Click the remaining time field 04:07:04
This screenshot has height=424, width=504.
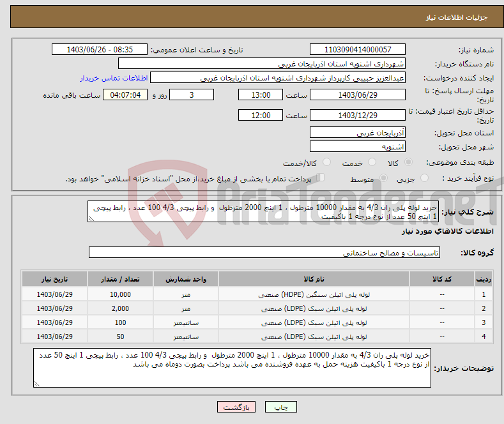coord(125,95)
